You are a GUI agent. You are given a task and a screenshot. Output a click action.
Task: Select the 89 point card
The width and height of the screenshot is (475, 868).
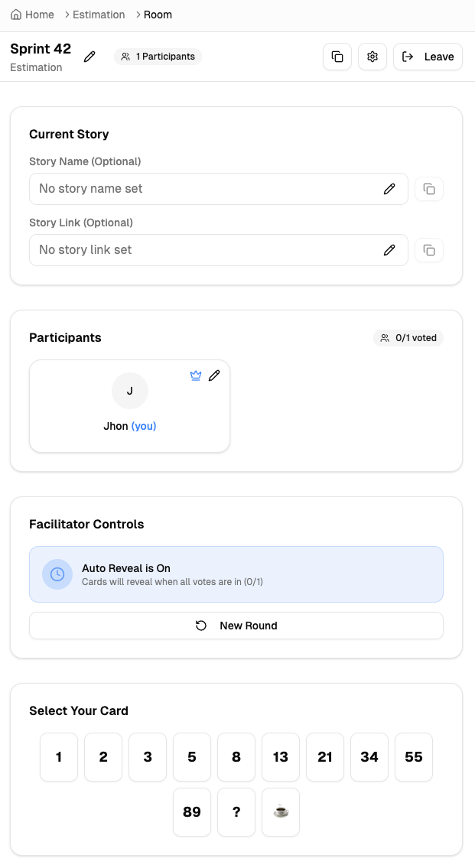(192, 812)
